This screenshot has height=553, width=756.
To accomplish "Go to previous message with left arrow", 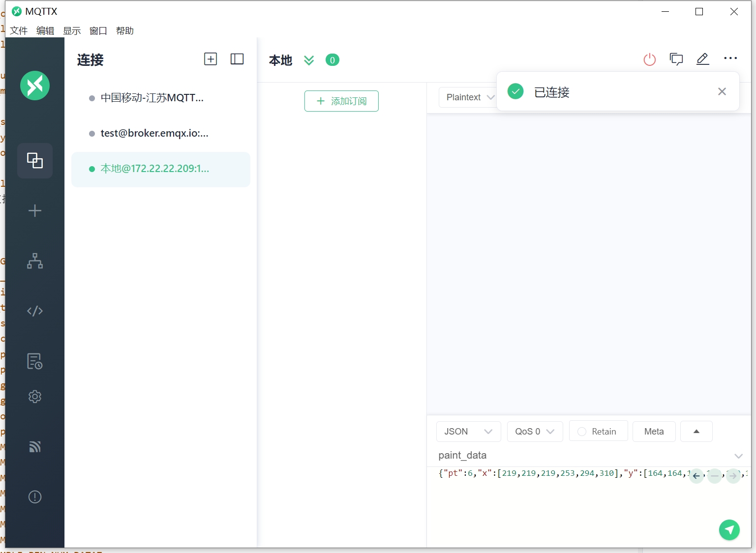I will (x=696, y=476).
